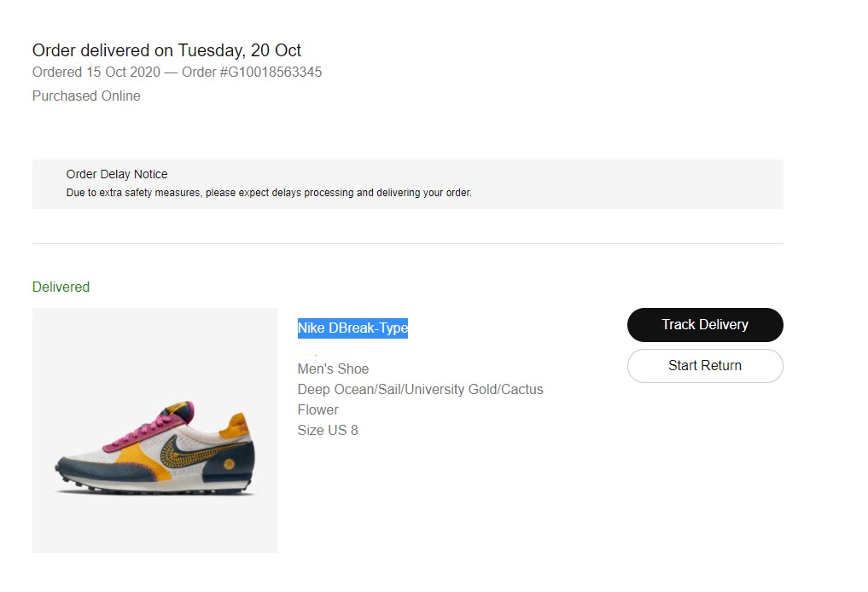Click the green Delivered status label

coord(61,287)
